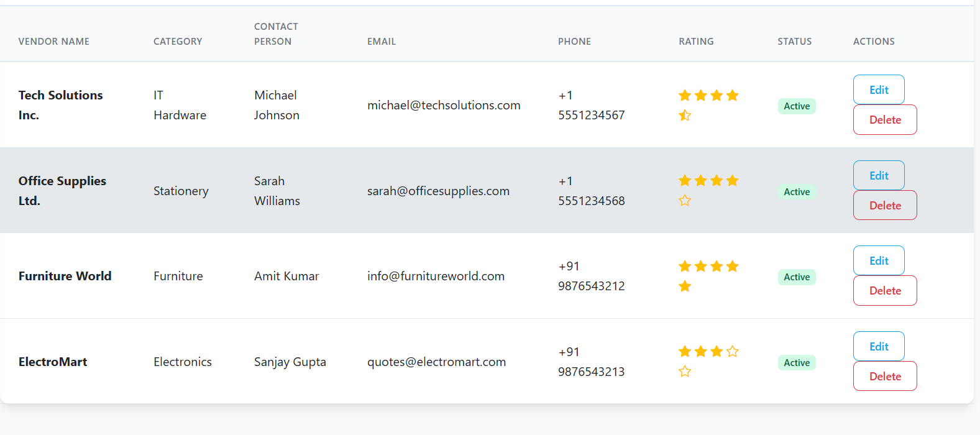980x435 pixels.
Task: Edit the Tech Solutions Inc. vendor
Action: click(878, 90)
